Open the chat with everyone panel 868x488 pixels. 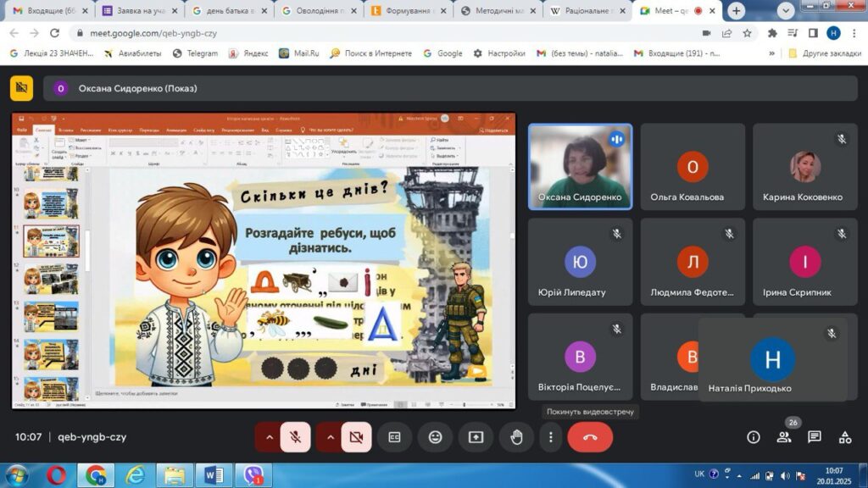coord(814,437)
